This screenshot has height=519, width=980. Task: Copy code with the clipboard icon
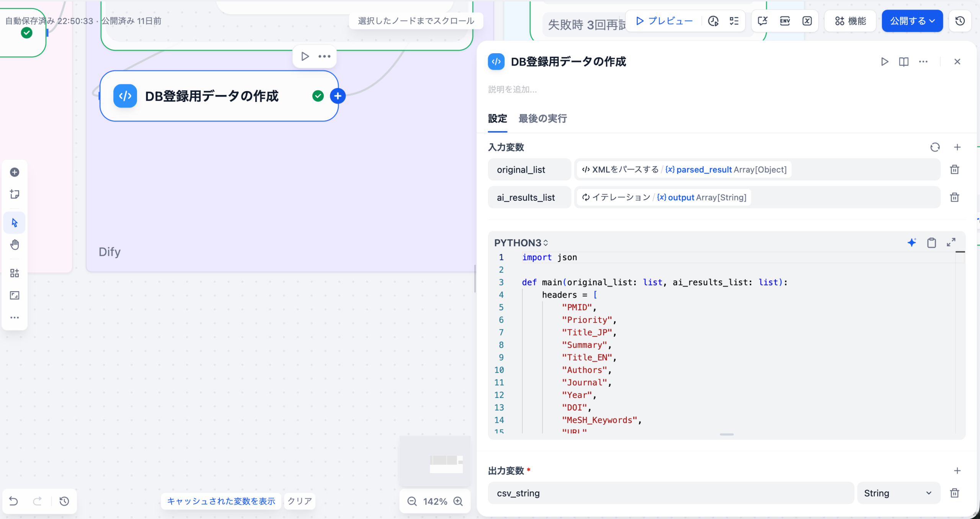tap(931, 242)
